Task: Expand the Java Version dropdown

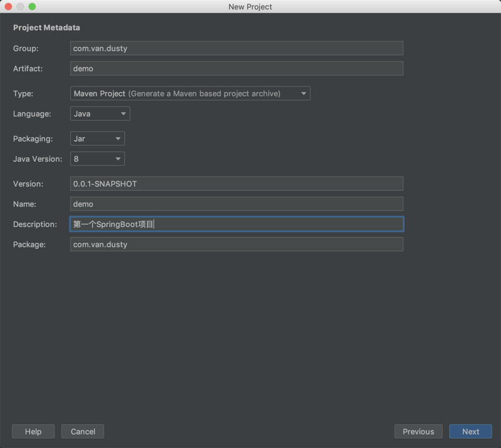Action: coord(97,159)
